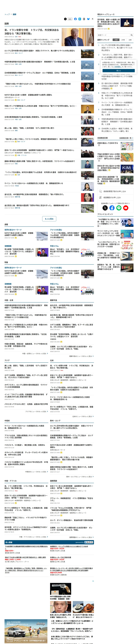Click the chevron beside 会員限定記事一覧

(133, 138)
